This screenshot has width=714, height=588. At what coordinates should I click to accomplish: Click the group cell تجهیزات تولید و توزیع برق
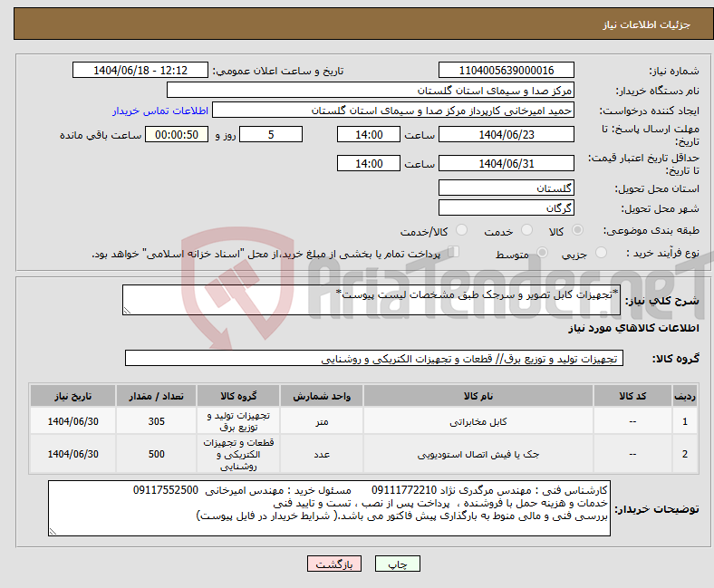point(238,421)
